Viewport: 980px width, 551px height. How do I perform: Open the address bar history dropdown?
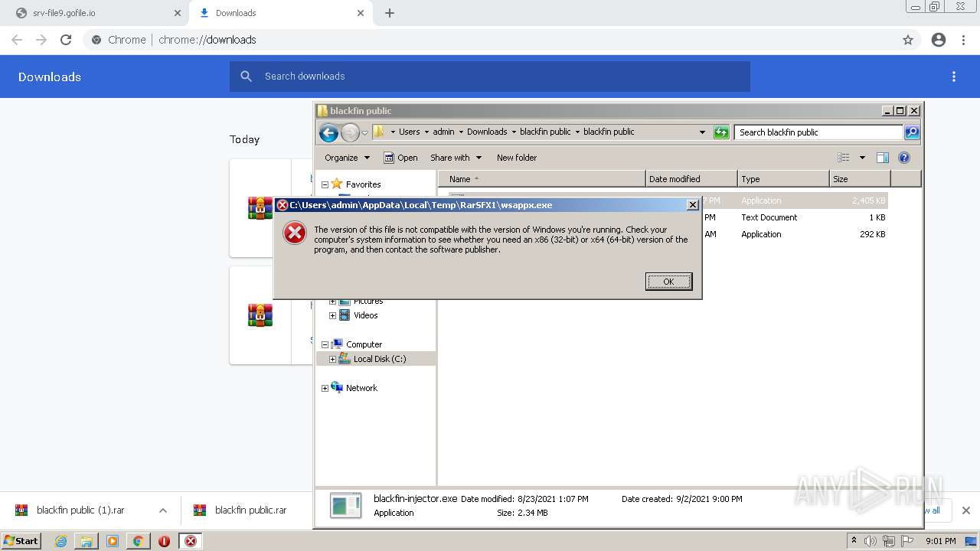pos(702,132)
